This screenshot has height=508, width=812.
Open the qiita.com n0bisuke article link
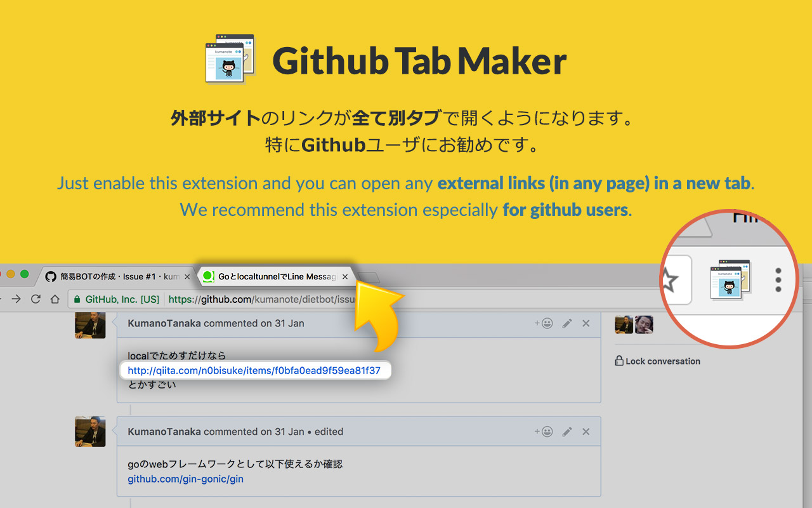254,371
